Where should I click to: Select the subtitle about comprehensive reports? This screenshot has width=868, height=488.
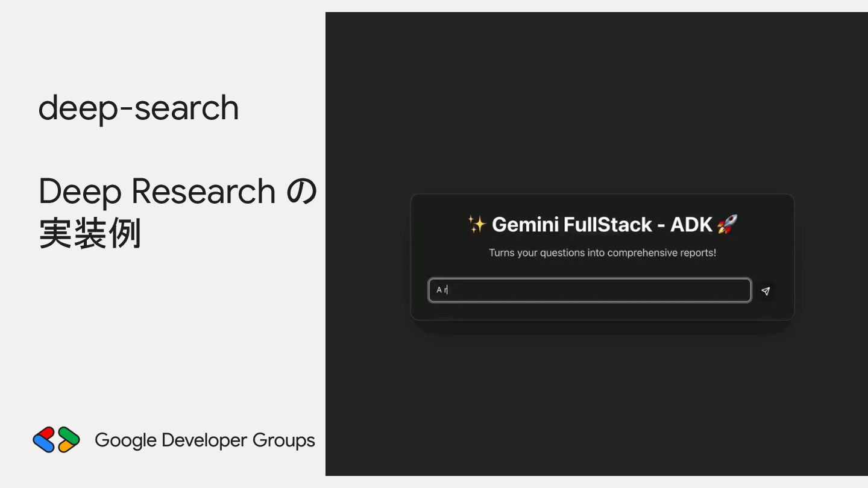point(602,253)
